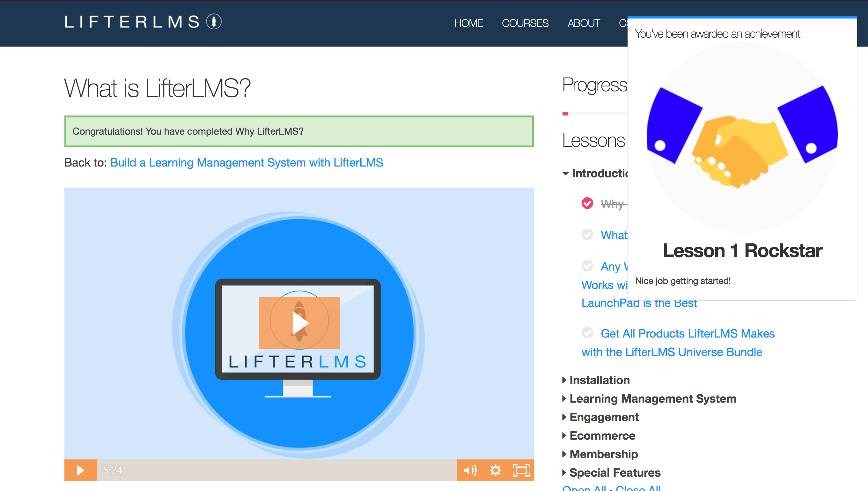Click the large center video play icon
The height and width of the screenshot is (491, 868).
pos(299,323)
